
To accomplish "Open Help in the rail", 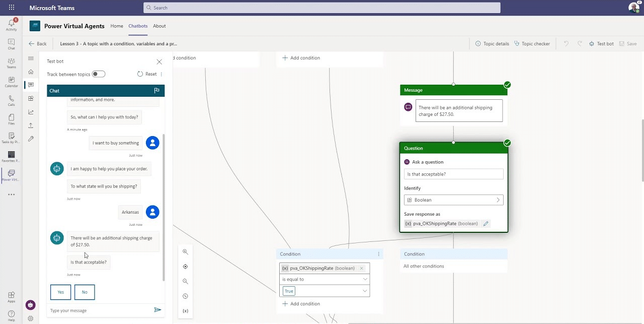I will tap(11, 316).
